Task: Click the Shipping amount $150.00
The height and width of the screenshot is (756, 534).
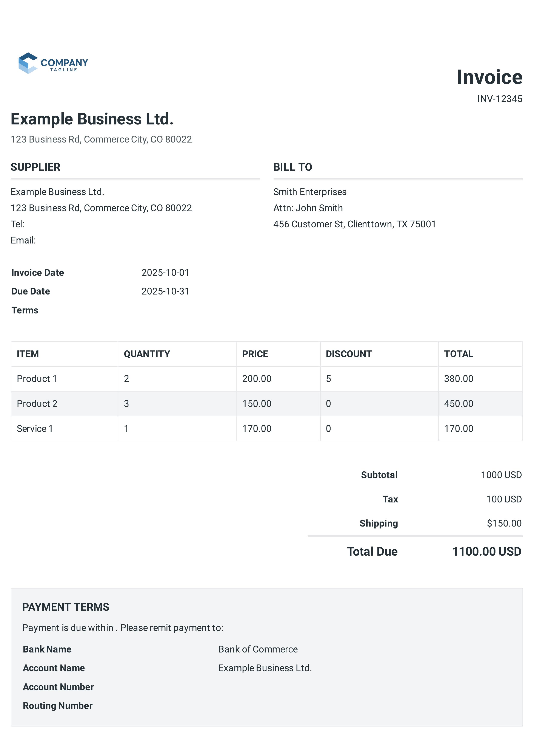Action: pyautogui.click(x=504, y=523)
